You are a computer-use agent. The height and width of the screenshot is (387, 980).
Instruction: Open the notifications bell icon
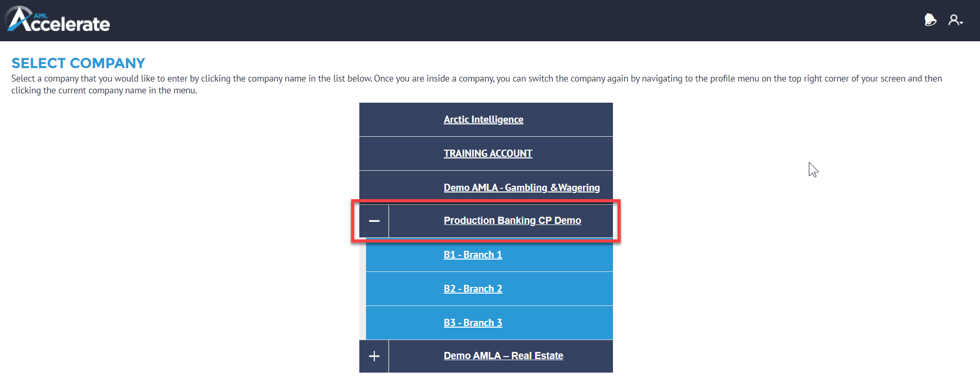click(x=930, y=20)
